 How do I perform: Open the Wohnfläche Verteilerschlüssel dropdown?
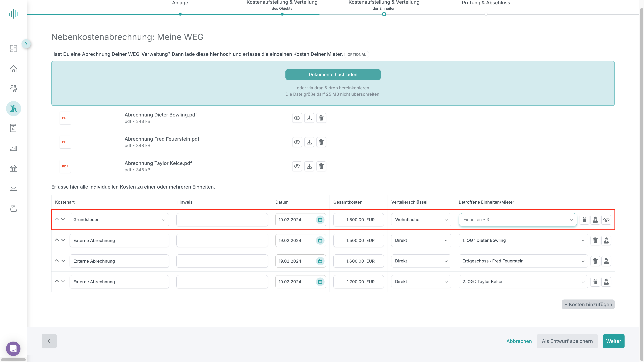click(421, 220)
